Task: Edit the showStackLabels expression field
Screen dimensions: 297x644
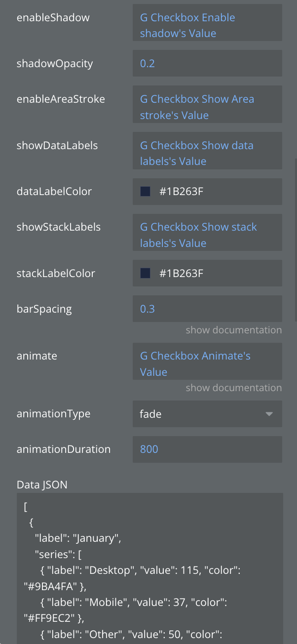Action: tap(207, 235)
